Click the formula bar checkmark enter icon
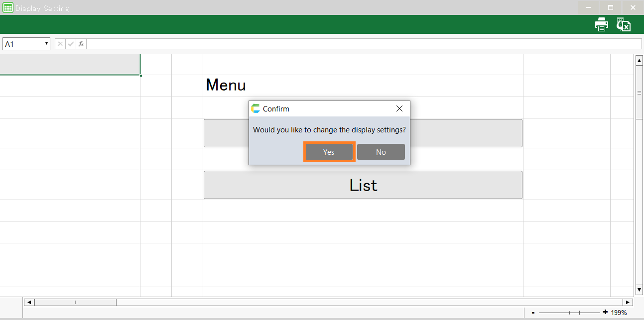 pyautogui.click(x=71, y=44)
